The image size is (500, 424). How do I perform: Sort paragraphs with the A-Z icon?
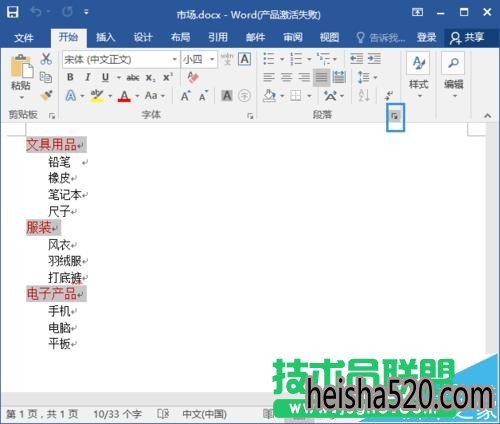click(364, 96)
